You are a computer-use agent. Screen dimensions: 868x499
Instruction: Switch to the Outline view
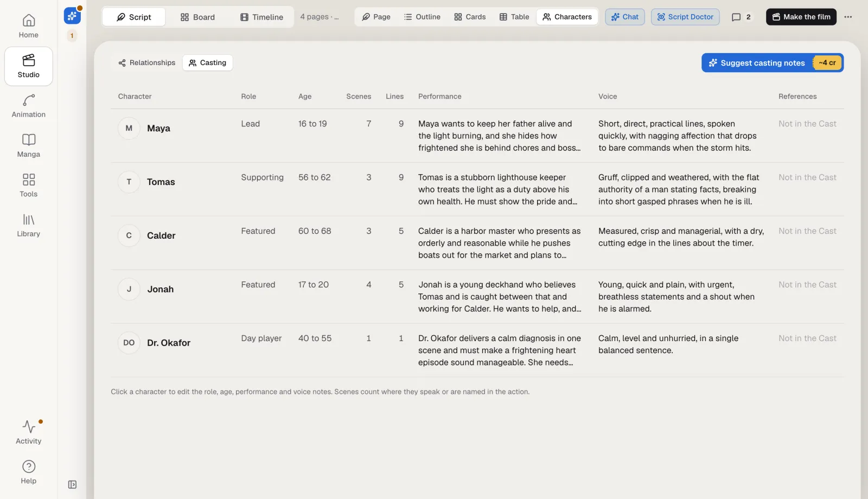(x=422, y=17)
